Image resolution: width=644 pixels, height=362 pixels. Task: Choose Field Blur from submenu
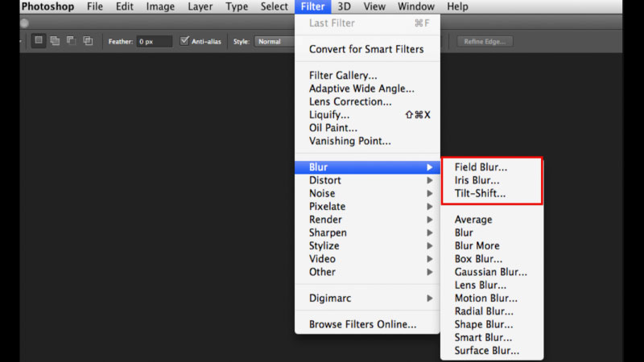[x=492, y=167]
